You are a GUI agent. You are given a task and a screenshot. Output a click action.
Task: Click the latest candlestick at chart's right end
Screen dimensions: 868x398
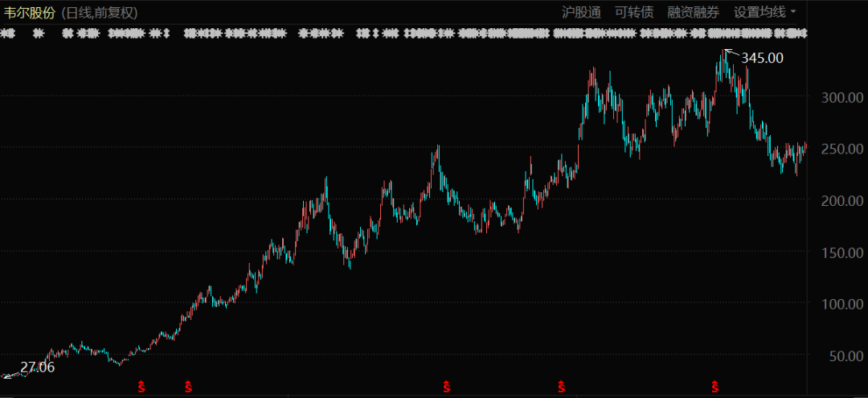805,147
